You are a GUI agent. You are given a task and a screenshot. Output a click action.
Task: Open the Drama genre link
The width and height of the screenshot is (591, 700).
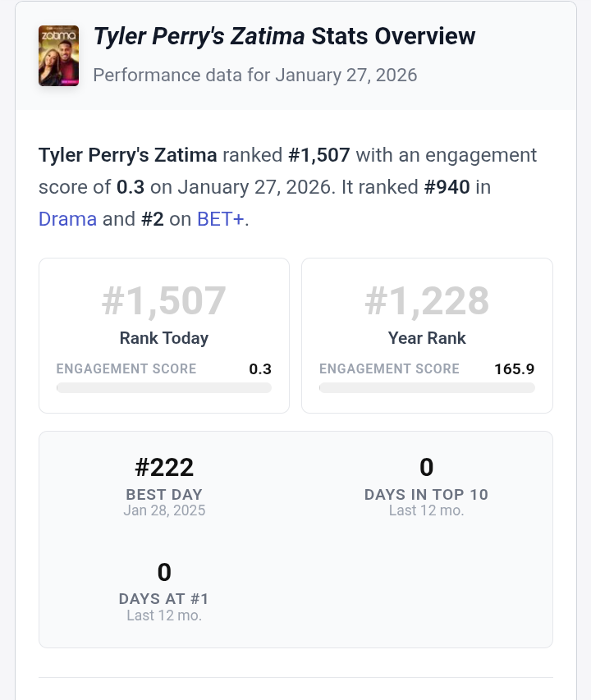tap(67, 219)
